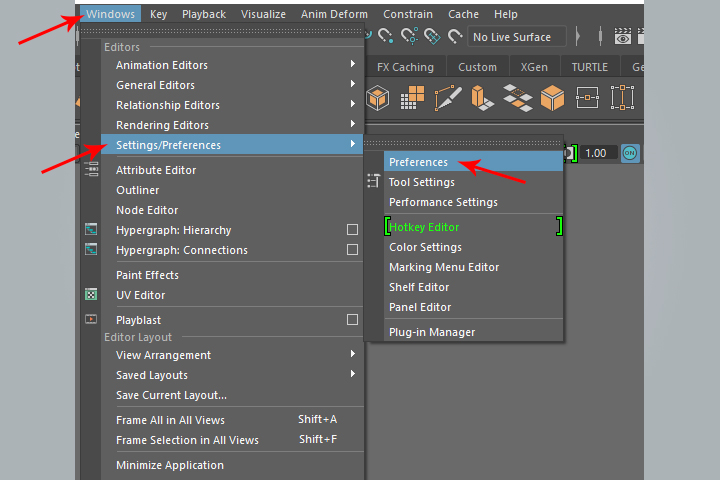Open Preferences from the submenu
The height and width of the screenshot is (480, 720).
coord(418,162)
